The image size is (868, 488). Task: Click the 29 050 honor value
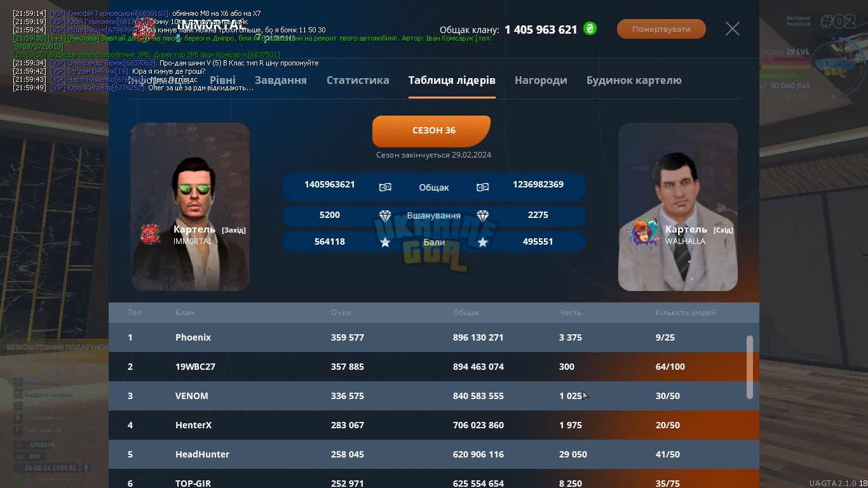pyautogui.click(x=573, y=454)
